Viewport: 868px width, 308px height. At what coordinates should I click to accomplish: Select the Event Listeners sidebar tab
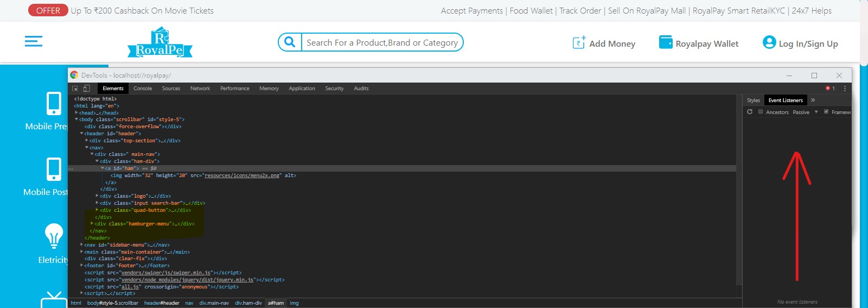click(786, 100)
